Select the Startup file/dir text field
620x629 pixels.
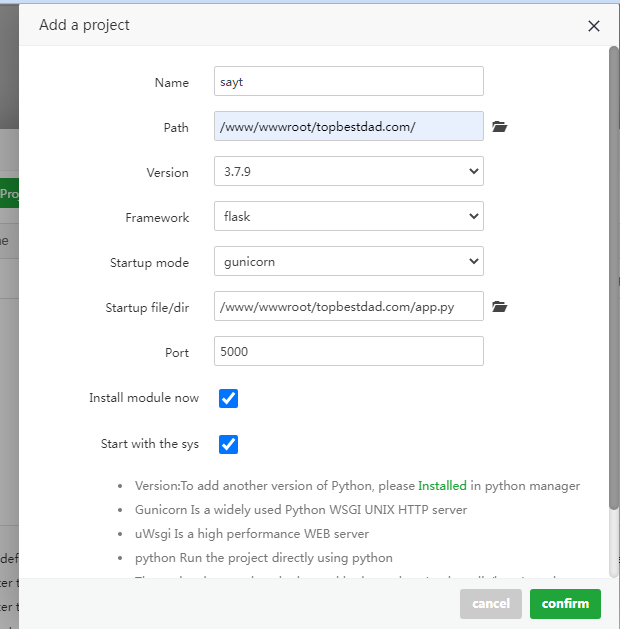[x=348, y=306]
